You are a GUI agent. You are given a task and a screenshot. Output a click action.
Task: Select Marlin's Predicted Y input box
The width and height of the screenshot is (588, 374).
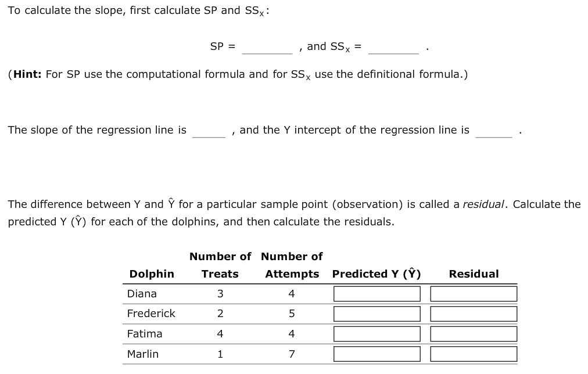[x=376, y=354]
